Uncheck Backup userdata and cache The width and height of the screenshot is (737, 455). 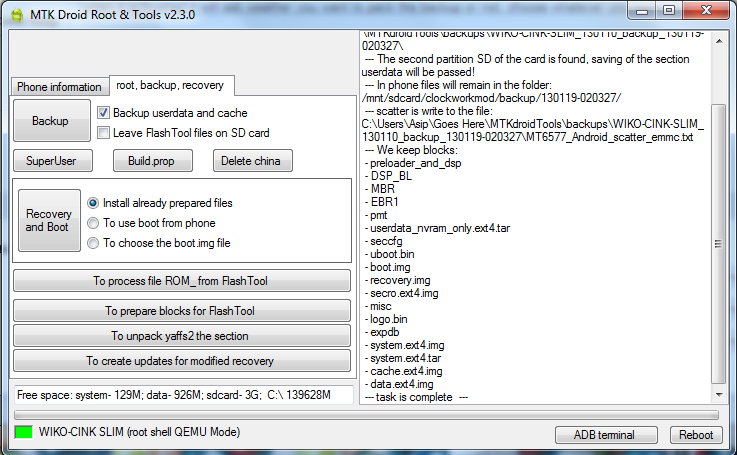(104, 113)
